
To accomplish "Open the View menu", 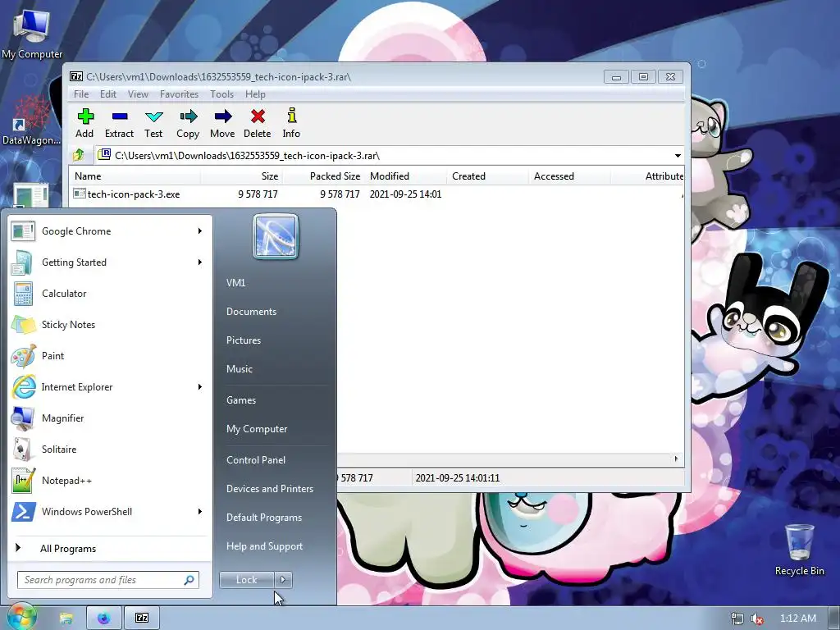I will click(138, 94).
